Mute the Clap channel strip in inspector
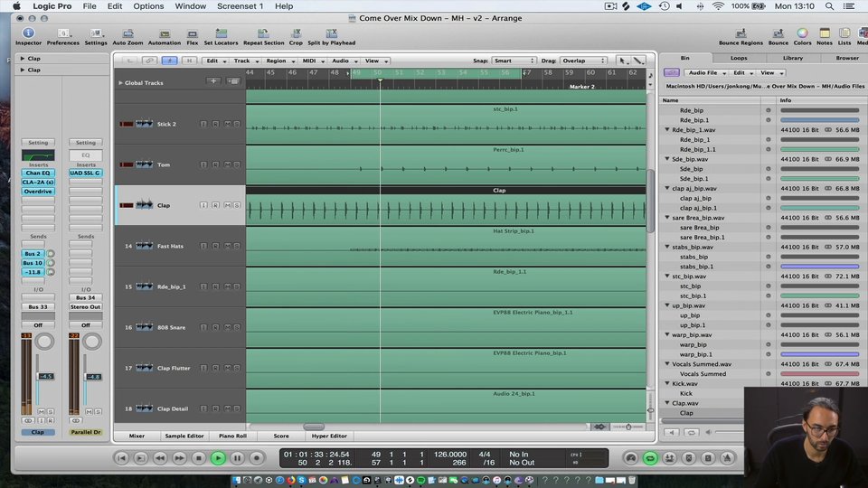Image resolution: width=868 pixels, height=488 pixels. pyautogui.click(x=42, y=412)
